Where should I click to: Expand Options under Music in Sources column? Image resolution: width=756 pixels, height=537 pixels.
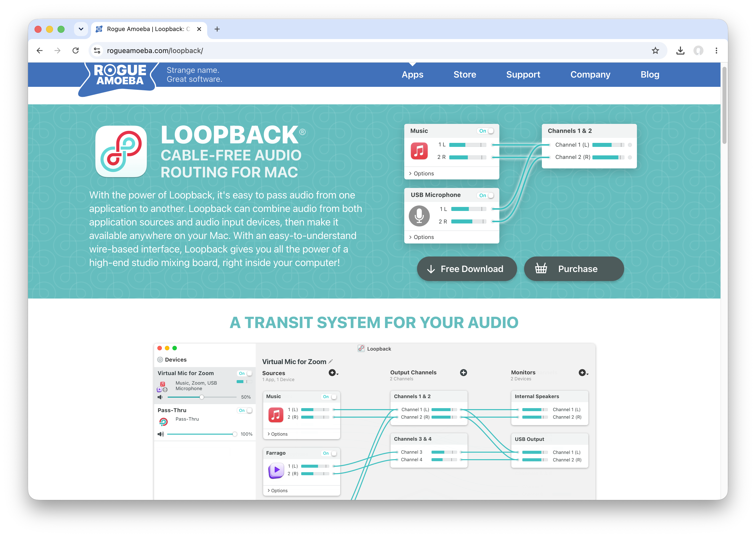tap(278, 434)
